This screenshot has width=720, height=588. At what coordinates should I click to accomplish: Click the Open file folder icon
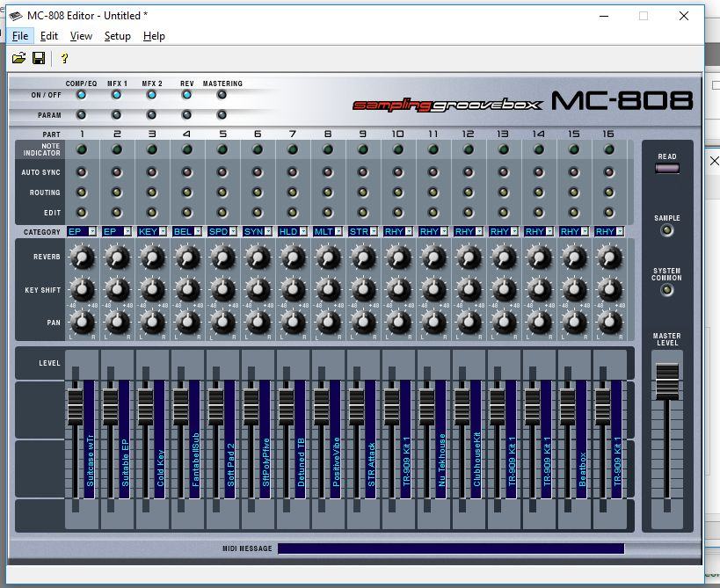tap(18, 58)
